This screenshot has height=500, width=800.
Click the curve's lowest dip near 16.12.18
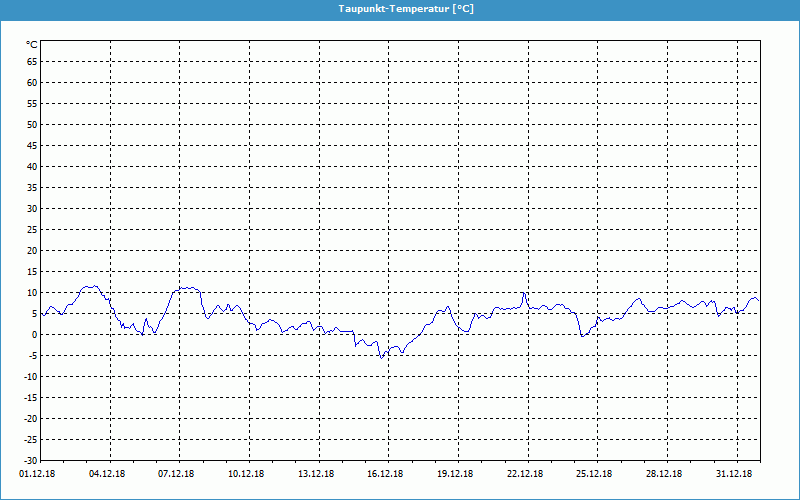click(x=381, y=357)
